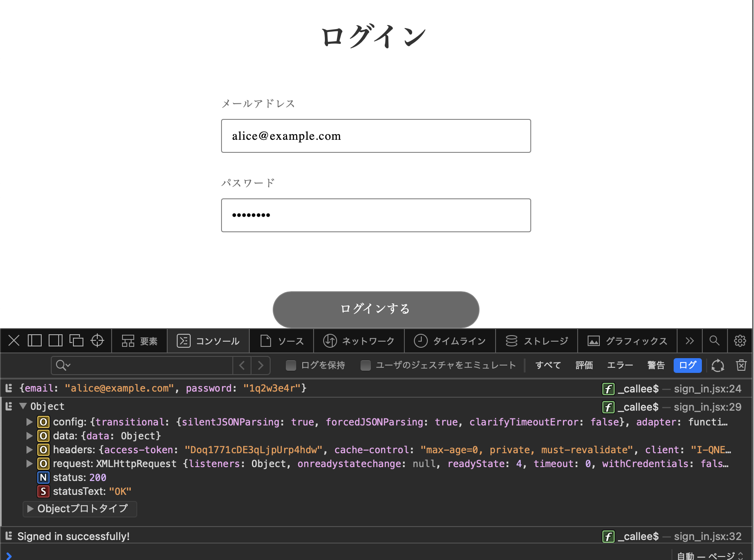Enable ログを保持 checkbox
754x560 pixels.
pyautogui.click(x=291, y=366)
